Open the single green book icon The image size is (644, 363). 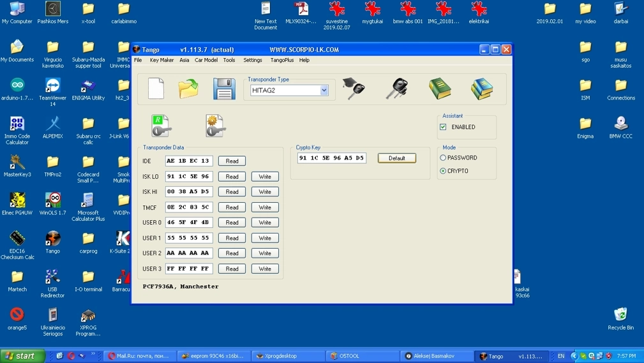[440, 88]
